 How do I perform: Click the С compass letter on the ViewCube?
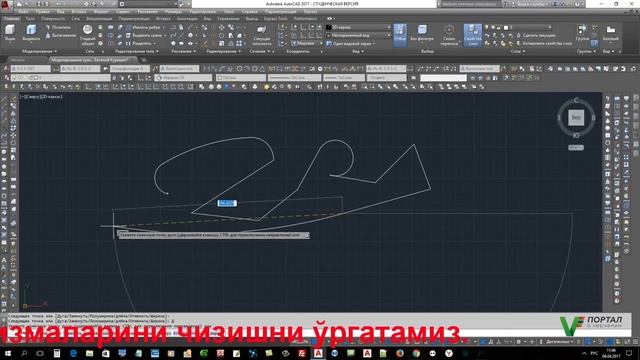[576, 100]
